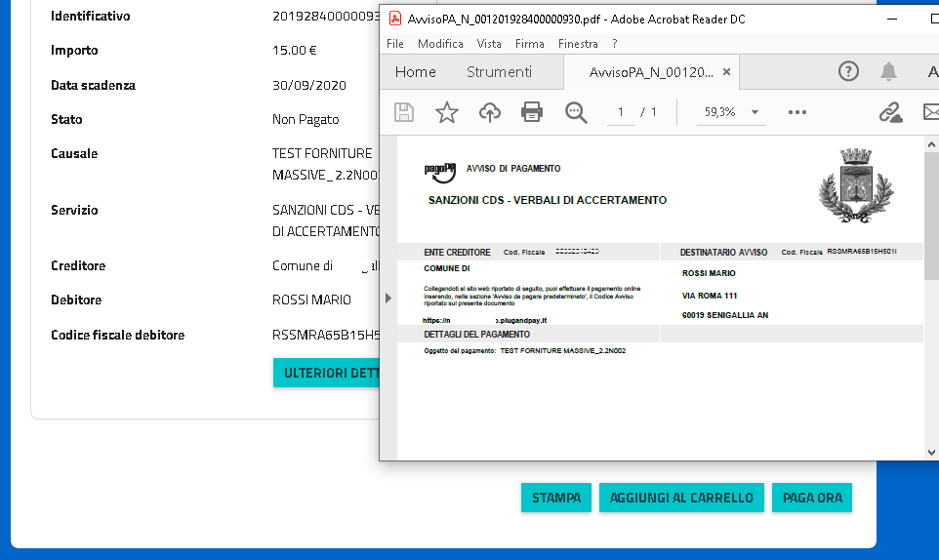Click the share link icon
The width and height of the screenshot is (939, 560).
coord(890,112)
